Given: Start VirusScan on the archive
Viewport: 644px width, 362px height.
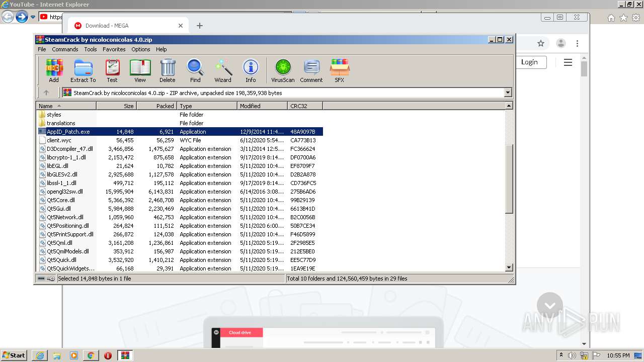Looking at the screenshot, I should click(x=283, y=70).
